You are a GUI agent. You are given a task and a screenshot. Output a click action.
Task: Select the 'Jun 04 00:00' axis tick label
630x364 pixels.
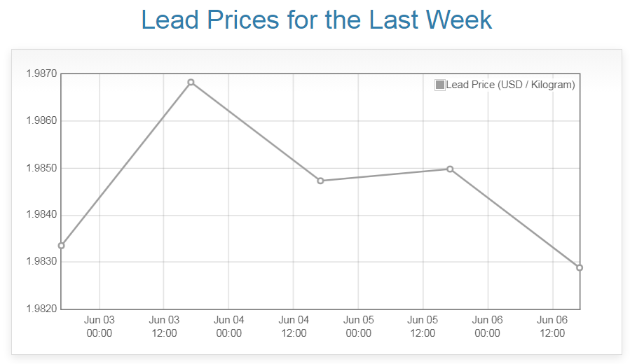click(229, 326)
